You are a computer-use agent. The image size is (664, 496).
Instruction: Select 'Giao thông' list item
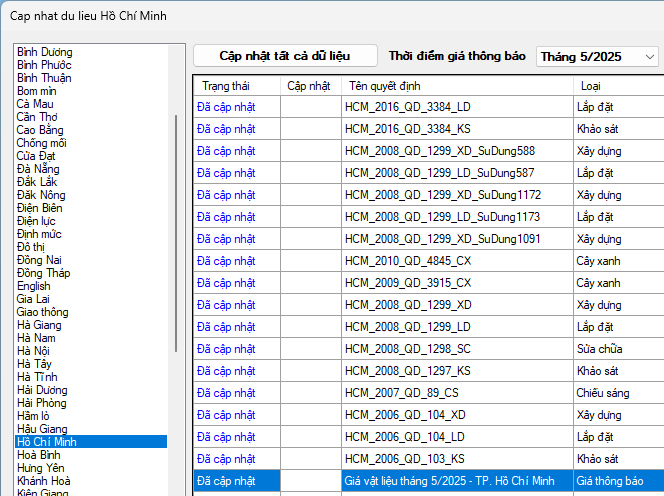(x=43, y=312)
